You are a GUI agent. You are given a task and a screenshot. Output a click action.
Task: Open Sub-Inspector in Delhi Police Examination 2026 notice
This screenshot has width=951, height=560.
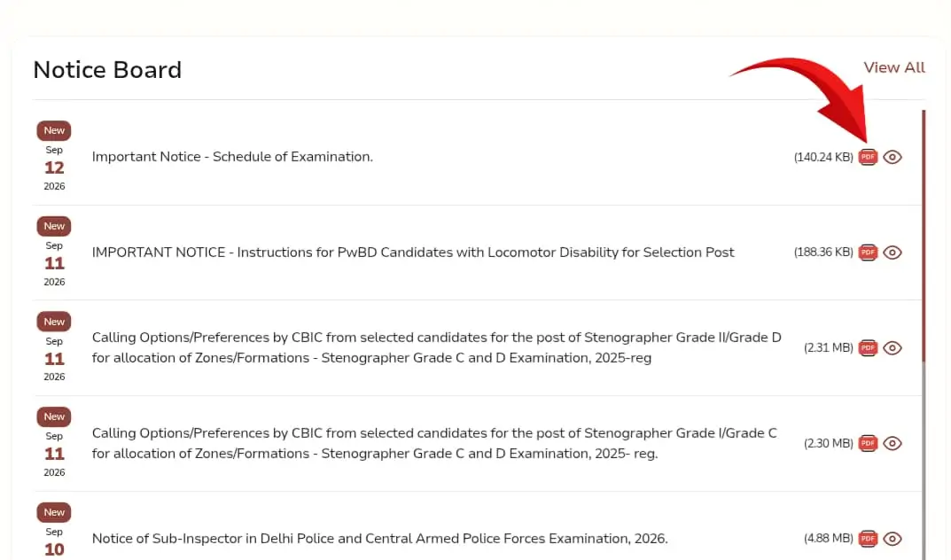pos(379,538)
